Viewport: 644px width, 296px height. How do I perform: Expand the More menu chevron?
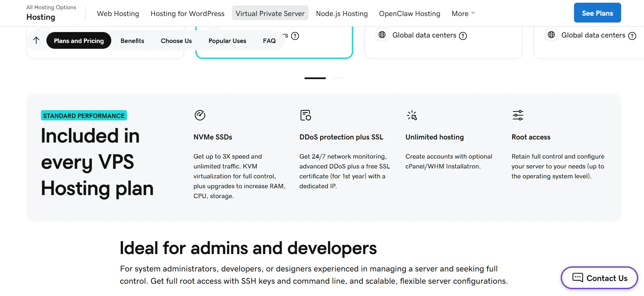point(473,13)
